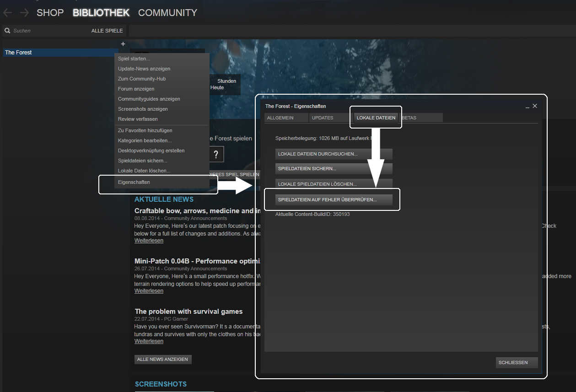Viewport: 576px width, 392px height.
Task: Click the search magnifier icon
Action: tap(7, 31)
